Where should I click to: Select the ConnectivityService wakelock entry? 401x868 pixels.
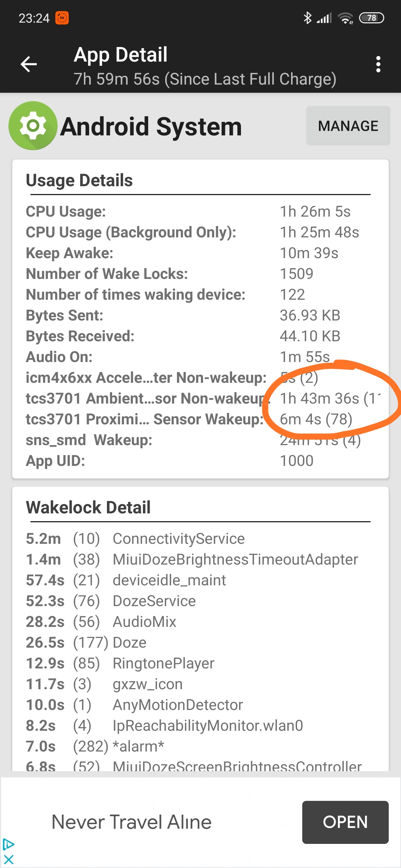pos(200,539)
